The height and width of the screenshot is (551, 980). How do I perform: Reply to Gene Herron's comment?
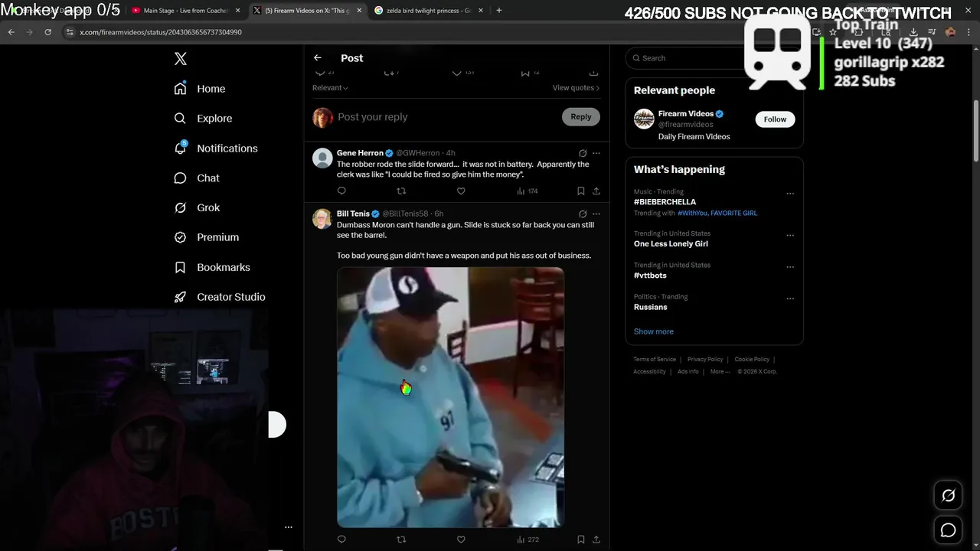point(341,191)
